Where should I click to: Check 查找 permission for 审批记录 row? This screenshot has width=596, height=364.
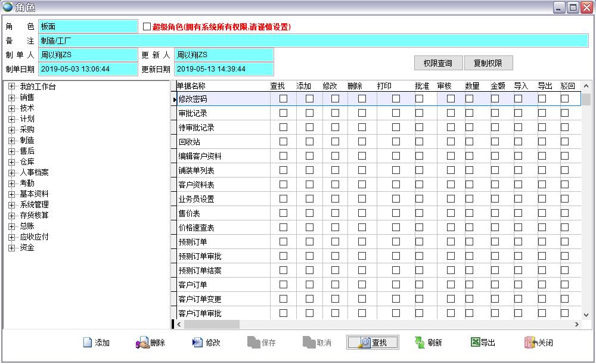[x=284, y=113]
